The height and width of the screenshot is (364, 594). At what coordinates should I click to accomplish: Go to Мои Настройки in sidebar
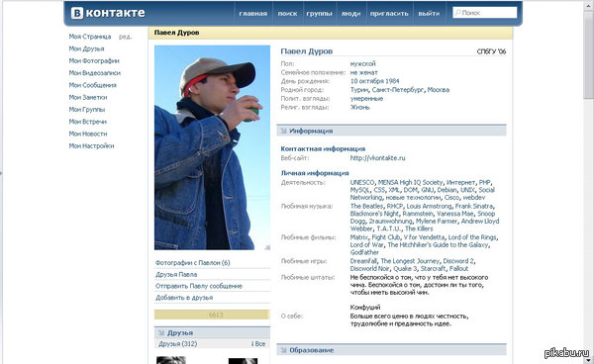click(91, 145)
